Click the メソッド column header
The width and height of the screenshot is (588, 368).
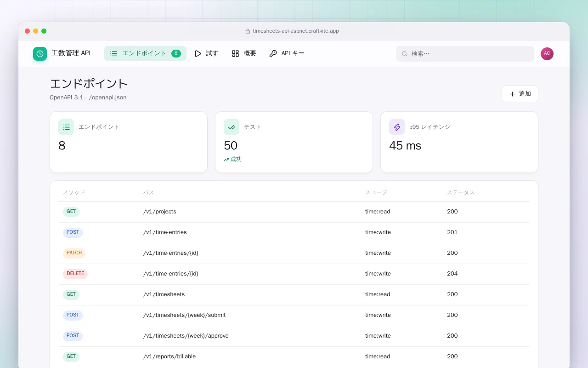74,193
